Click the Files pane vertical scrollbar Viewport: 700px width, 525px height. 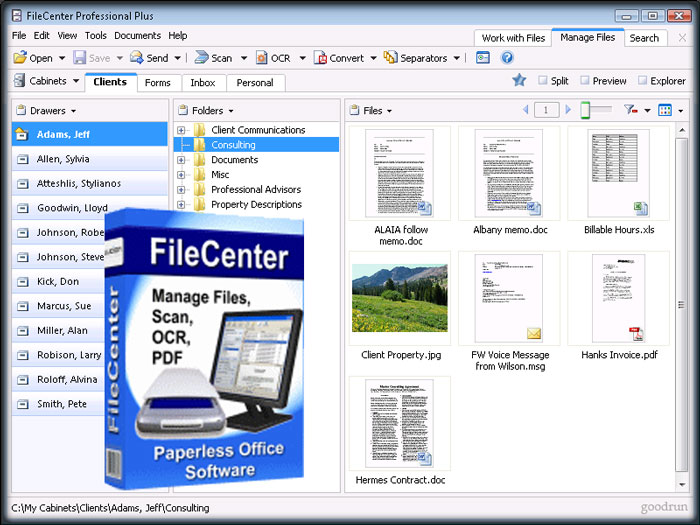click(681, 304)
